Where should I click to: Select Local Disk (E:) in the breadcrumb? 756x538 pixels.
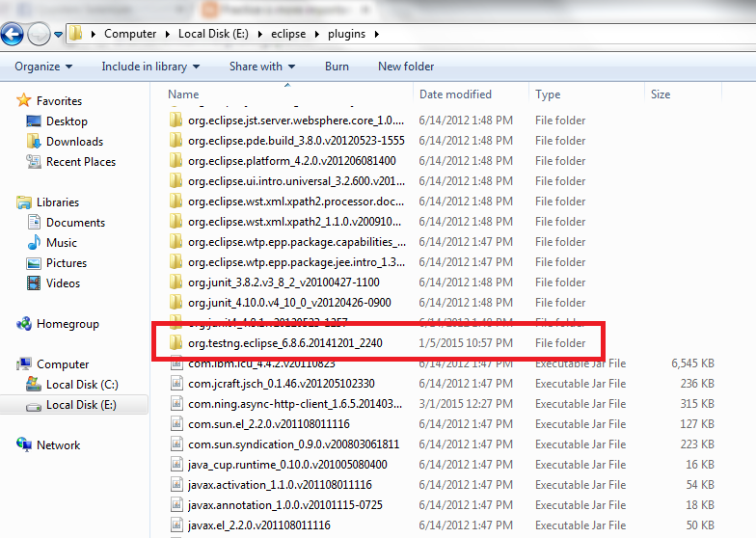coord(213,34)
